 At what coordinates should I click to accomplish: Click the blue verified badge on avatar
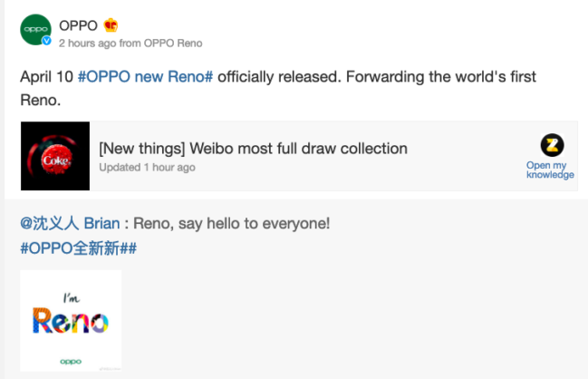[x=46, y=42]
